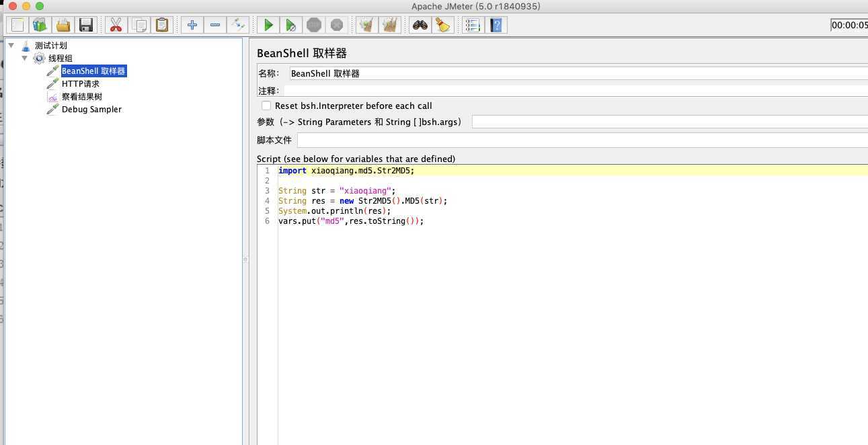Screen dimensions: 868x445
Task: Click the 注释 comment input field
Action: 576,91
